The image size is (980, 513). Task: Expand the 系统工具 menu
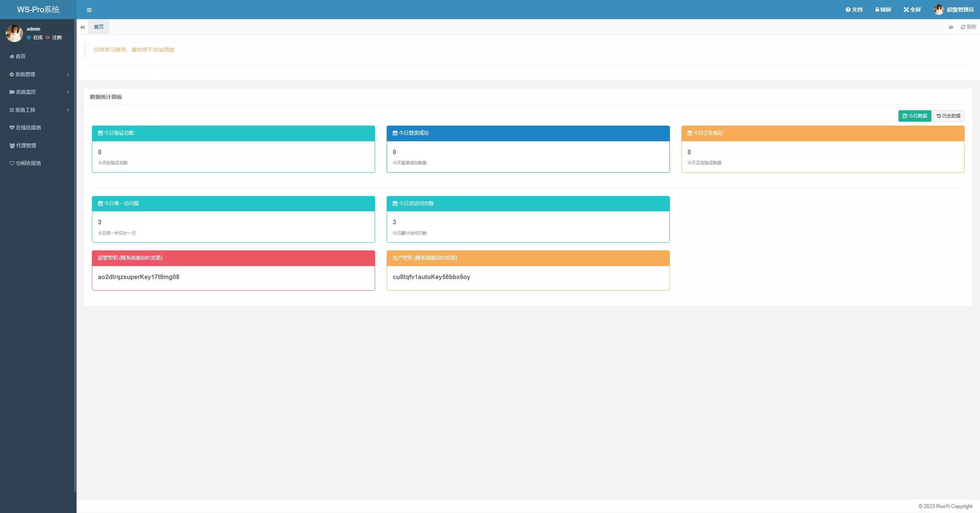tap(25, 110)
